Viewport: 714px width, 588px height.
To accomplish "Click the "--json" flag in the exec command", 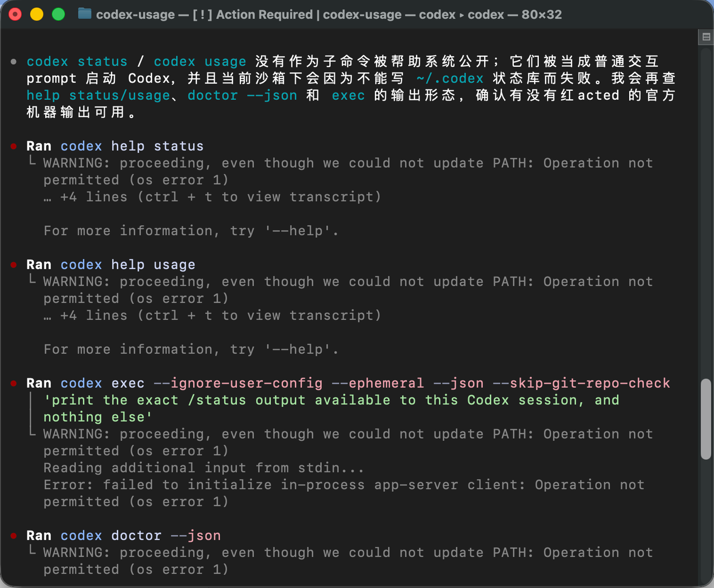I will pyautogui.click(x=459, y=383).
